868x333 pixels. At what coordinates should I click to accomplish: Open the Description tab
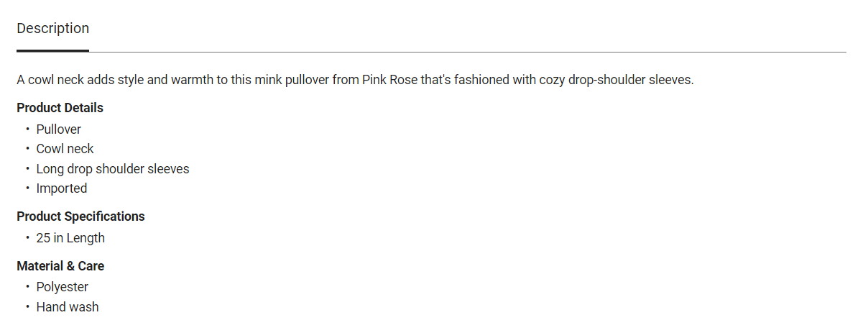[x=53, y=29]
